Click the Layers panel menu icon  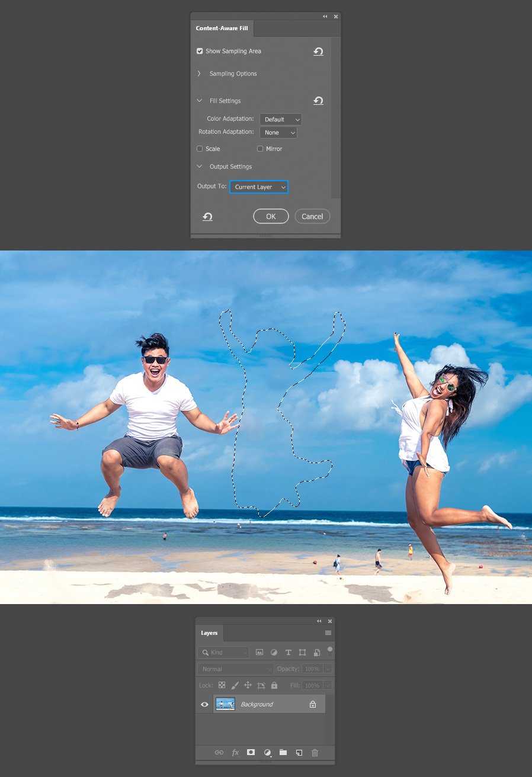pos(328,633)
